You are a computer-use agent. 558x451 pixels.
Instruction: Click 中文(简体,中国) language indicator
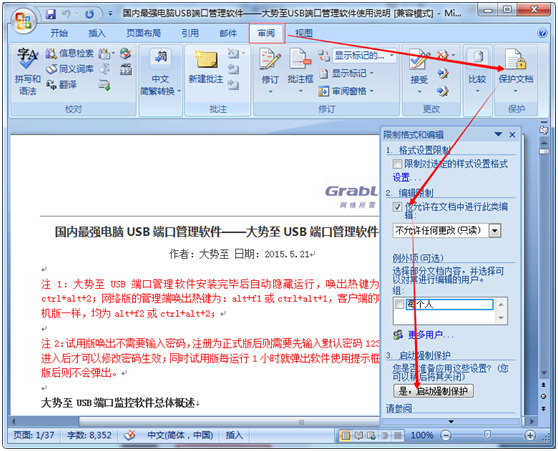point(180,435)
